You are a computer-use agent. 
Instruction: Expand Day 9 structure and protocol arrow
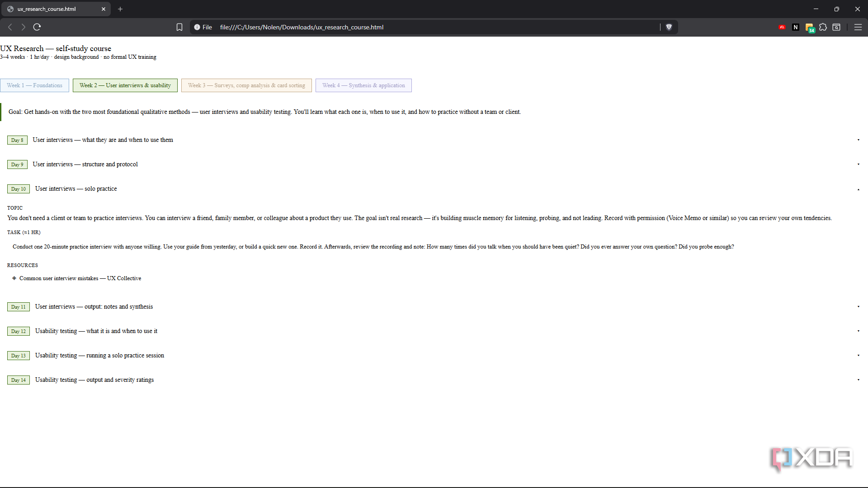(x=859, y=164)
